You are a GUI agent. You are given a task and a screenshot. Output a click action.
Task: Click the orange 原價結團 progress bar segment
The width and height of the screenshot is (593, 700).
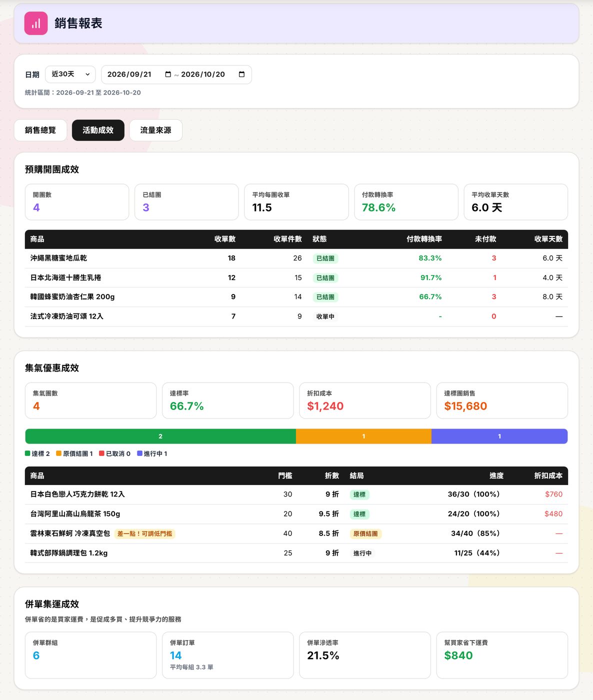tap(363, 436)
